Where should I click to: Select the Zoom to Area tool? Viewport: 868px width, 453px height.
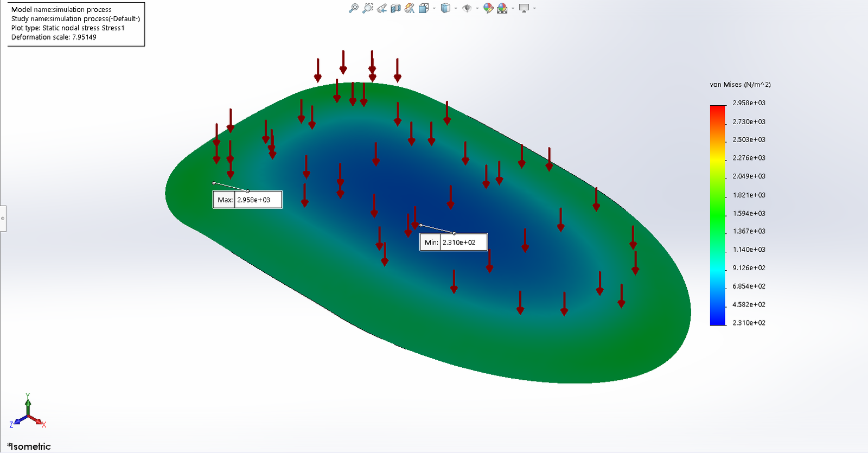point(367,8)
